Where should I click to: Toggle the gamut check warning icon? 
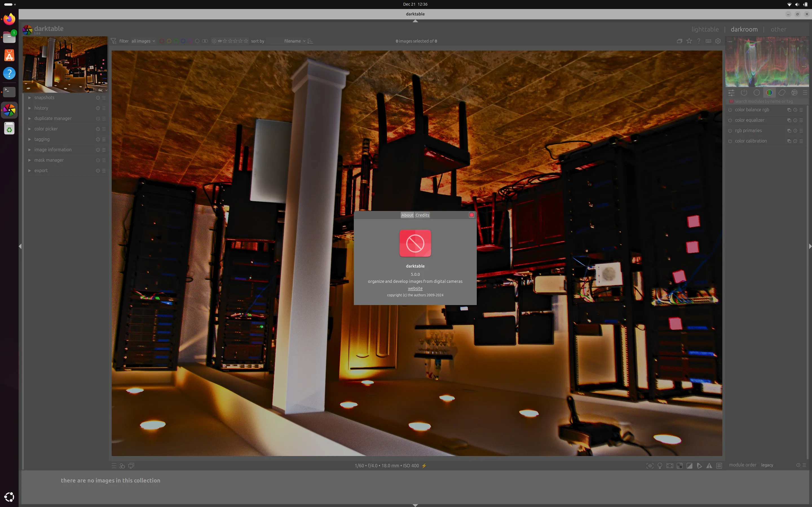[x=709, y=465]
